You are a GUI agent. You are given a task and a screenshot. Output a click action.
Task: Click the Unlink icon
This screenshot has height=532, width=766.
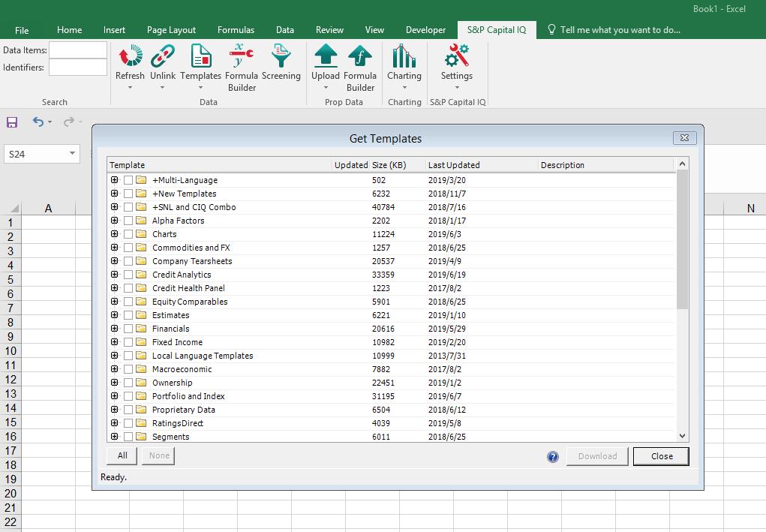(163, 57)
